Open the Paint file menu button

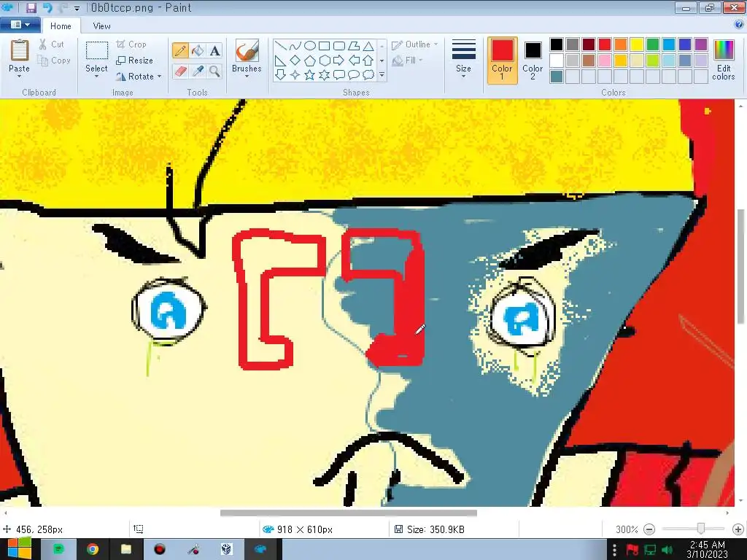pos(20,25)
